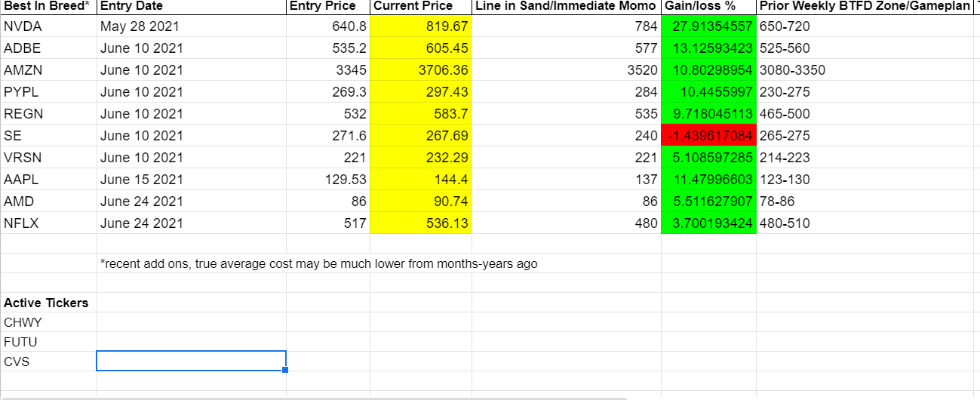Click the CHWY ticker cell
The height and width of the screenshot is (400, 980).
[x=49, y=322]
